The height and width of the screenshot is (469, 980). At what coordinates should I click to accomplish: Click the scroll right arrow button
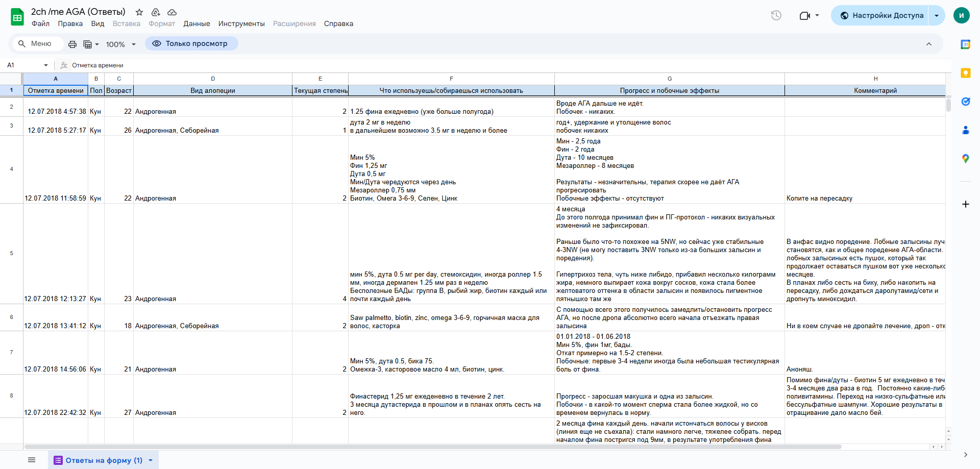[942, 447]
